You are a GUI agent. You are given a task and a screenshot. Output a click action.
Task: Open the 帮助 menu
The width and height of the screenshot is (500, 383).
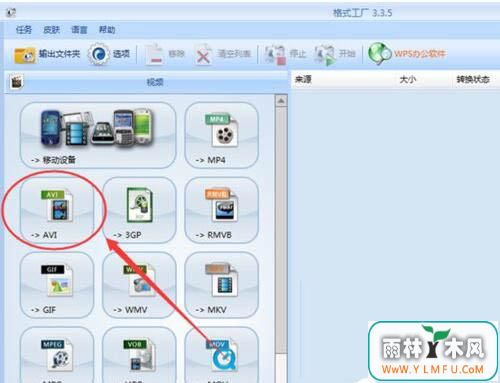(107, 30)
